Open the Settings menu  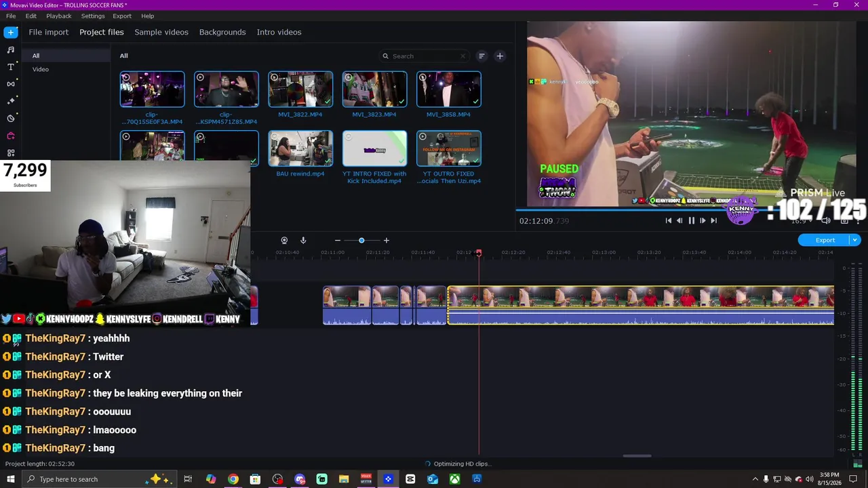(x=93, y=16)
